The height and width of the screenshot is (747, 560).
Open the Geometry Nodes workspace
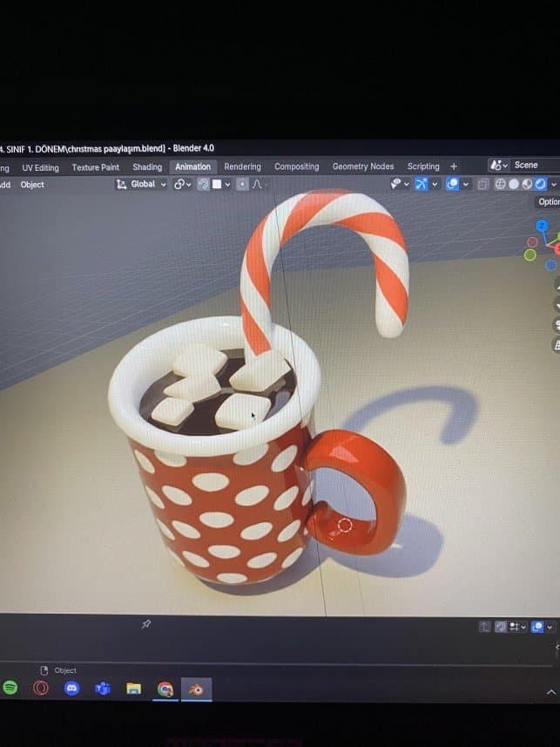[363, 166]
